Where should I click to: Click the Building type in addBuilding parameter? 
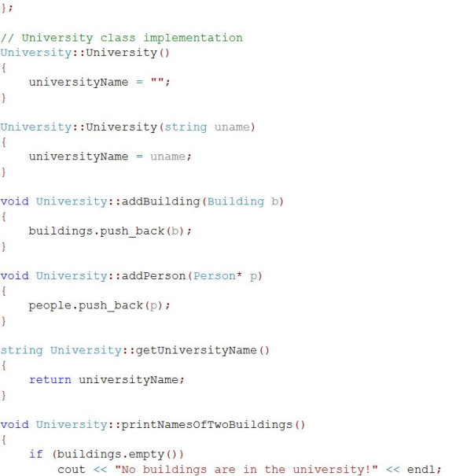click(236, 201)
